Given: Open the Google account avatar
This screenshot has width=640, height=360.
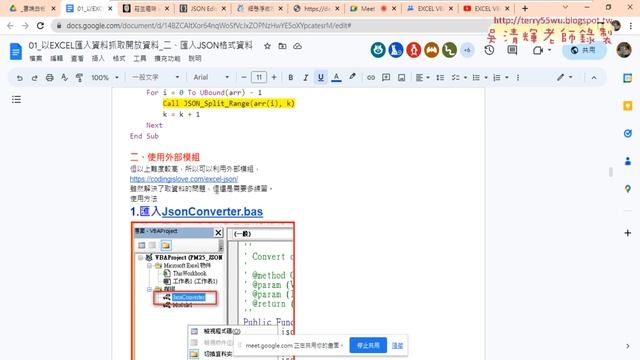Looking at the screenshot, I should click(x=624, y=50).
